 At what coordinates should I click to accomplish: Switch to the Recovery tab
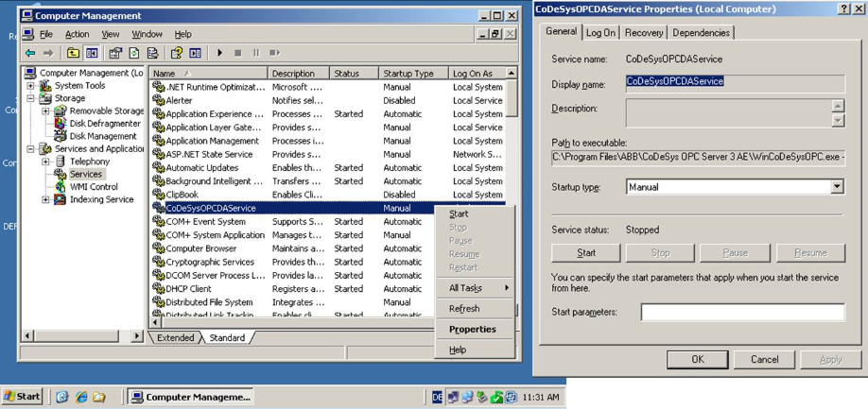(x=644, y=33)
